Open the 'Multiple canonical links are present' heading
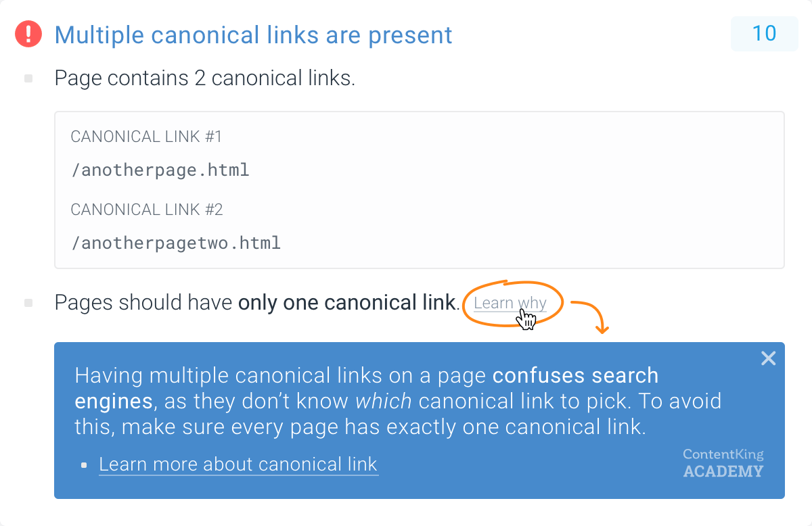The height and width of the screenshot is (526, 812). click(253, 34)
